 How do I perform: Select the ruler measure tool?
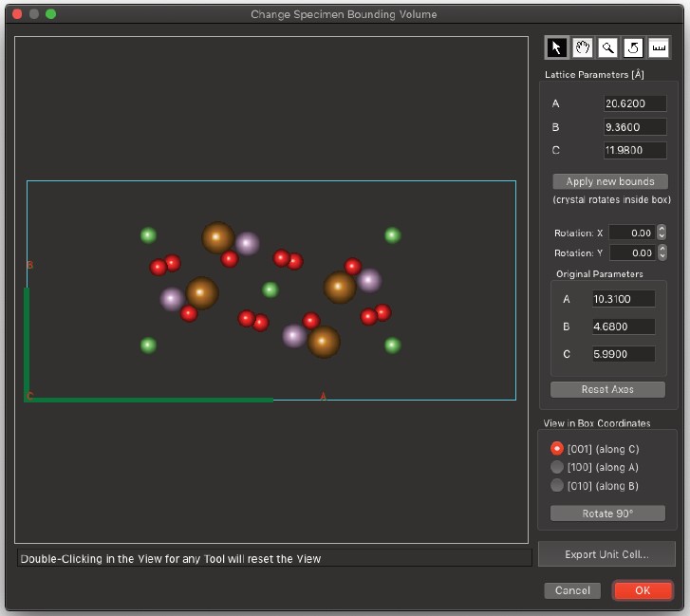[659, 47]
